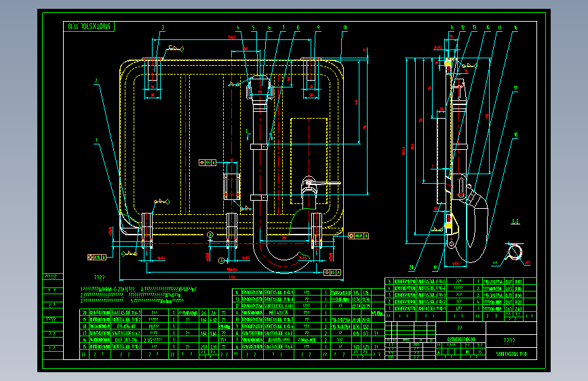Select part balloon number 9
This screenshot has width=588, height=381.
[318, 27]
